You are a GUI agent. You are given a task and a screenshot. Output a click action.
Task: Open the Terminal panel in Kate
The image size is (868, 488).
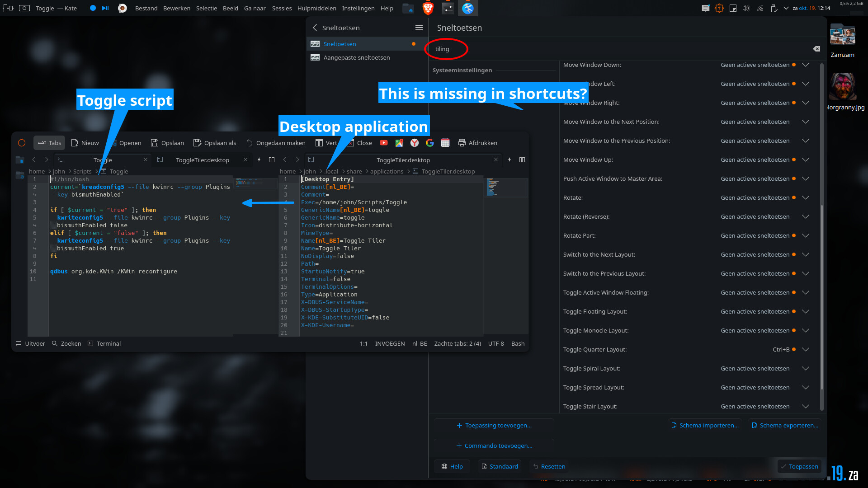104,343
